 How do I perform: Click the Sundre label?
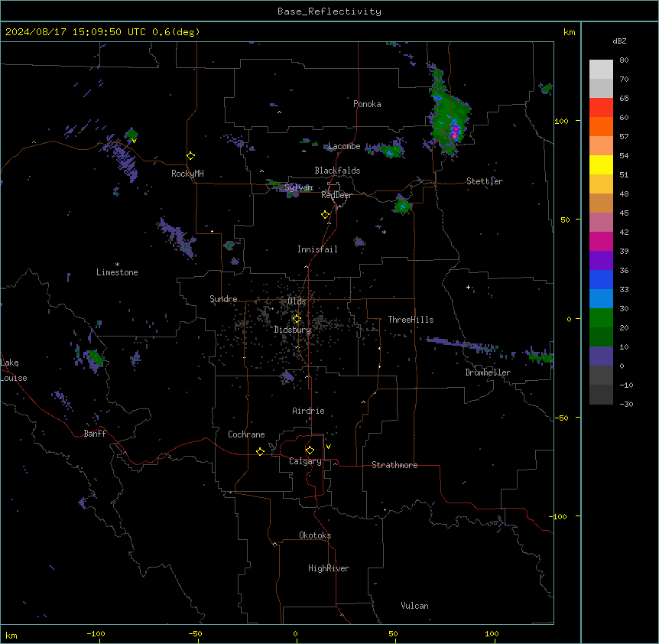point(223,299)
